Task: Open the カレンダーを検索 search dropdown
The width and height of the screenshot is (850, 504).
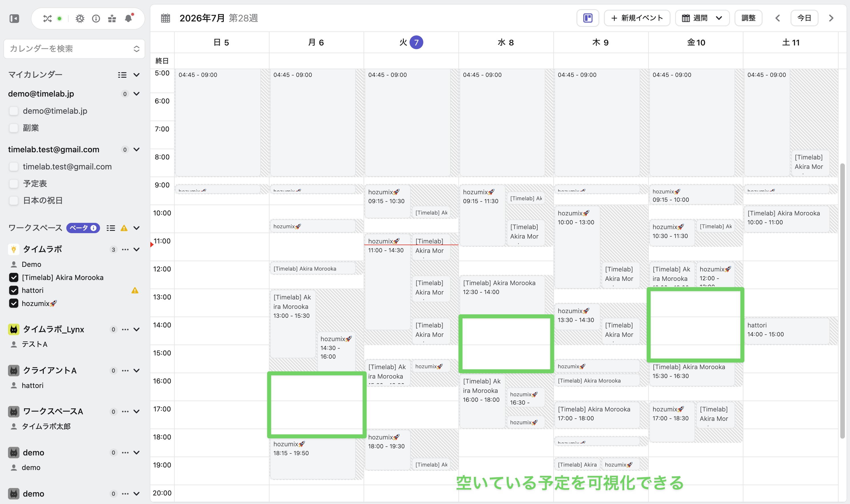Action: pyautogui.click(x=74, y=49)
